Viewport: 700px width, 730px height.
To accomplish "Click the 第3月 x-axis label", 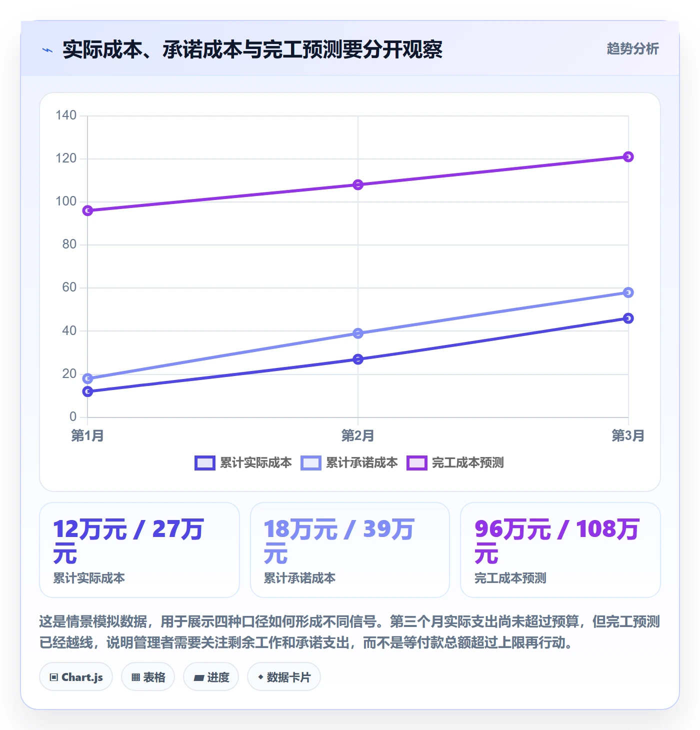I will pos(628,435).
